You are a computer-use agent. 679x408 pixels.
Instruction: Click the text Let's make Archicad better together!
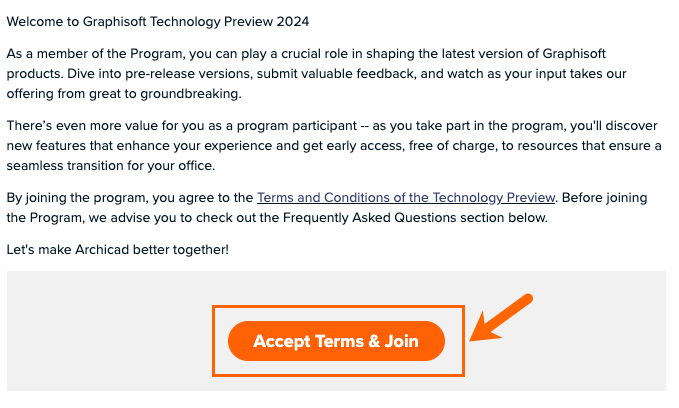click(117, 249)
